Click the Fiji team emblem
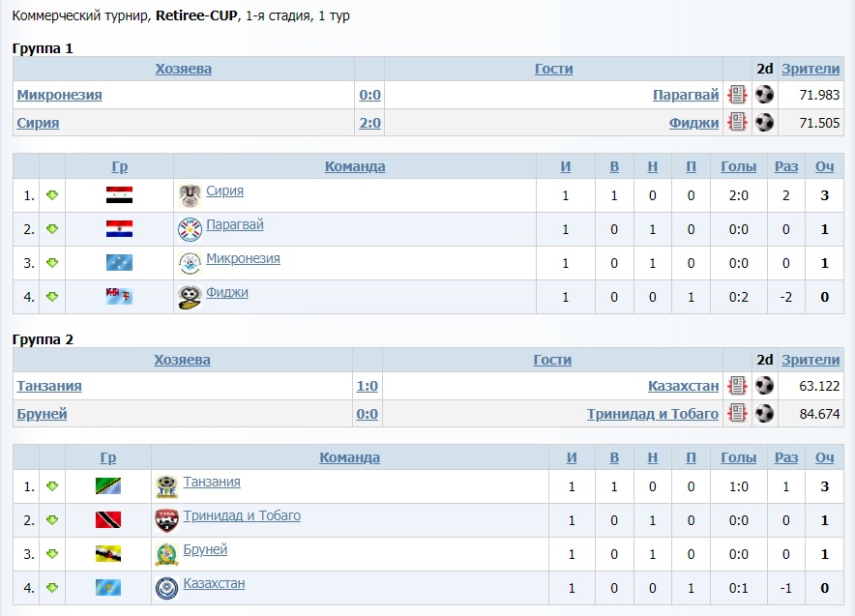This screenshot has width=855, height=616. 190,297
